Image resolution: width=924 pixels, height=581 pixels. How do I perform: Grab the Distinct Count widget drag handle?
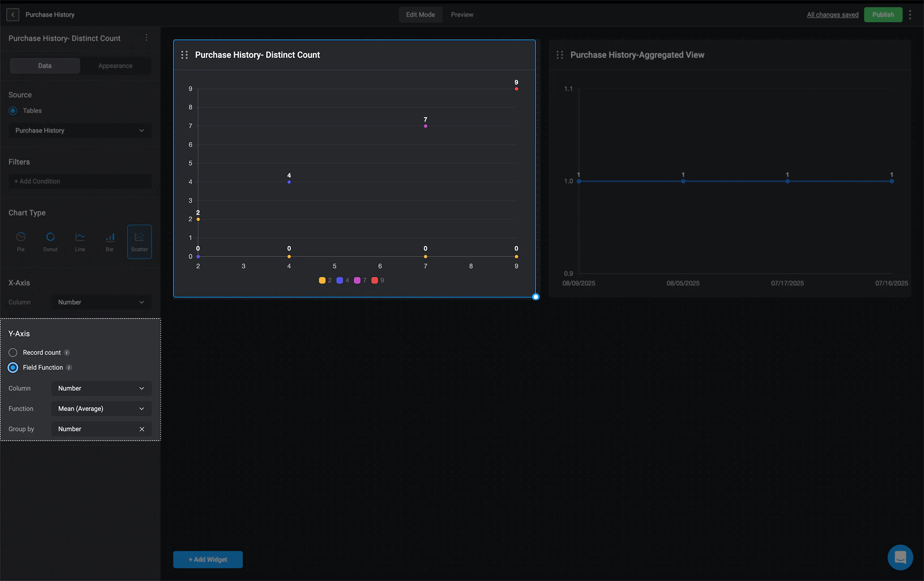(x=184, y=55)
